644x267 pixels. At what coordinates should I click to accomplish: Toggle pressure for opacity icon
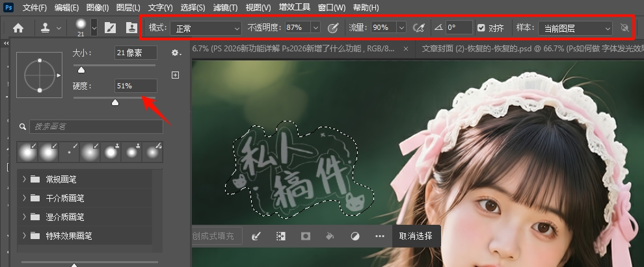(333, 28)
